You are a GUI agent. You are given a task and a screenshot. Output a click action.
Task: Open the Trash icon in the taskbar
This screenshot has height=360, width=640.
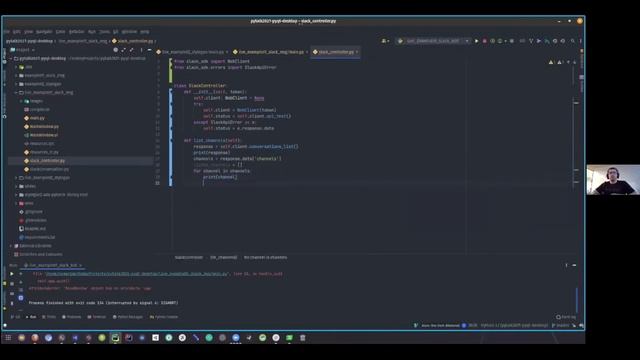click(x=302, y=338)
